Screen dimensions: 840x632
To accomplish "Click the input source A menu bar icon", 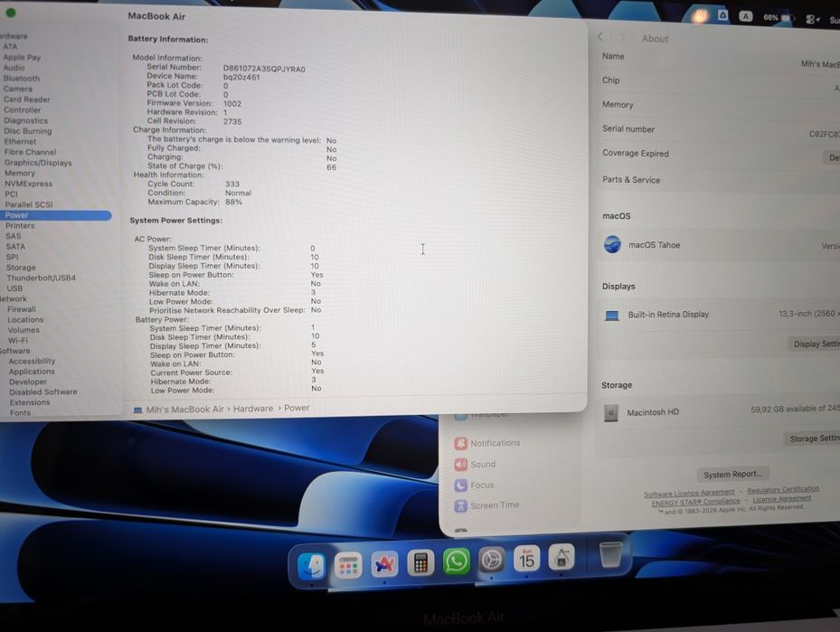I will [x=746, y=16].
